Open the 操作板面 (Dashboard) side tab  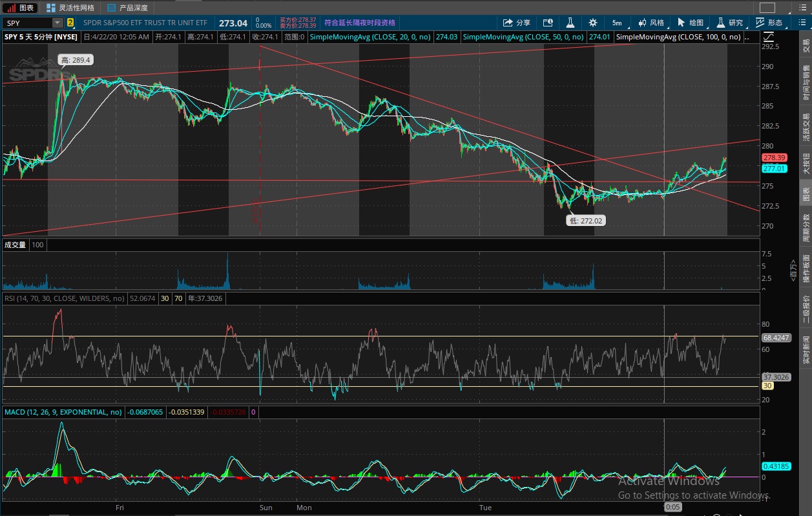[x=806, y=268]
